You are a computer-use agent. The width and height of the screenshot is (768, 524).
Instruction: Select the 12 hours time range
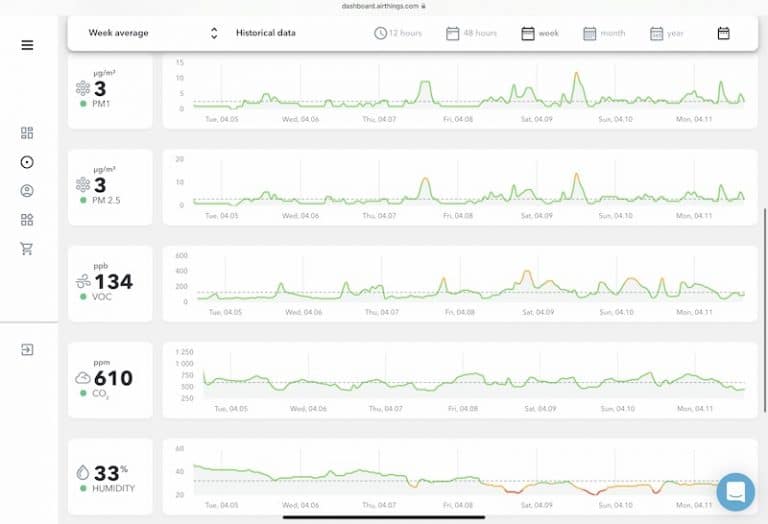(x=397, y=33)
